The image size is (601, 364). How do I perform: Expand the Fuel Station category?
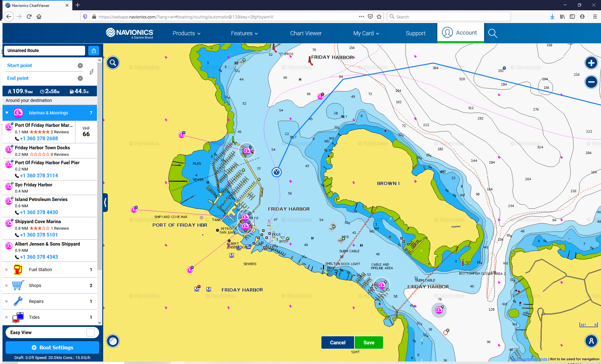coord(7,270)
